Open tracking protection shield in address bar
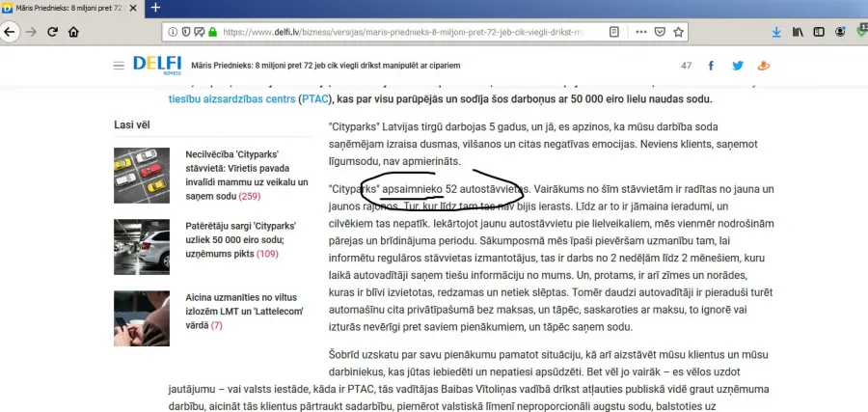This screenshot has width=868, height=412. click(x=186, y=32)
